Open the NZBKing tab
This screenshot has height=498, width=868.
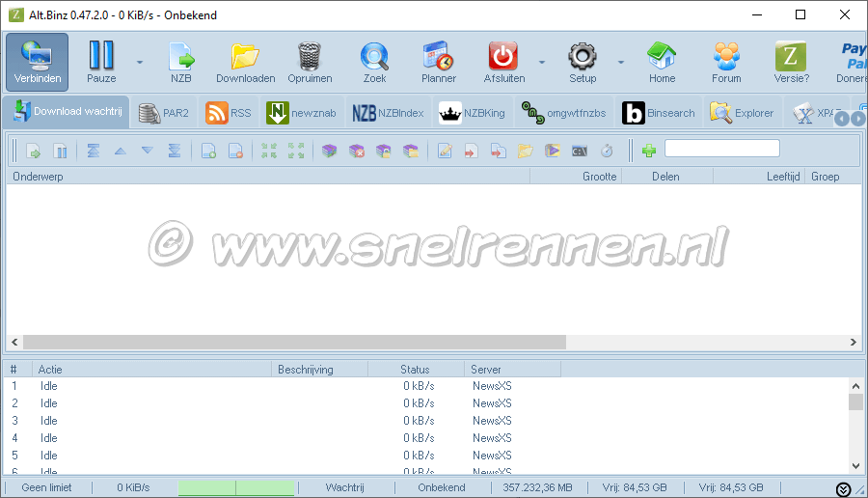[472, 113]
